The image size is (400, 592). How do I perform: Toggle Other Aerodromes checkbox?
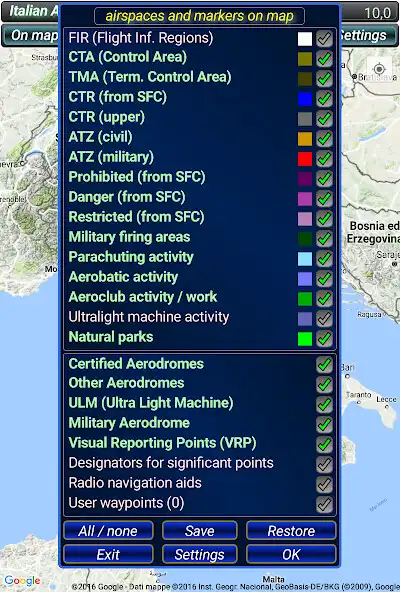tap(324, 384)
